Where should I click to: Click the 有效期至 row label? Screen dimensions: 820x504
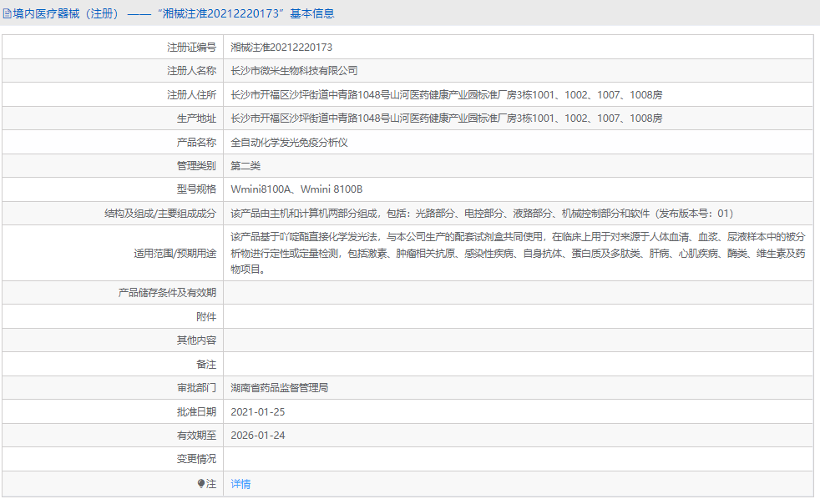pos(196,436)
